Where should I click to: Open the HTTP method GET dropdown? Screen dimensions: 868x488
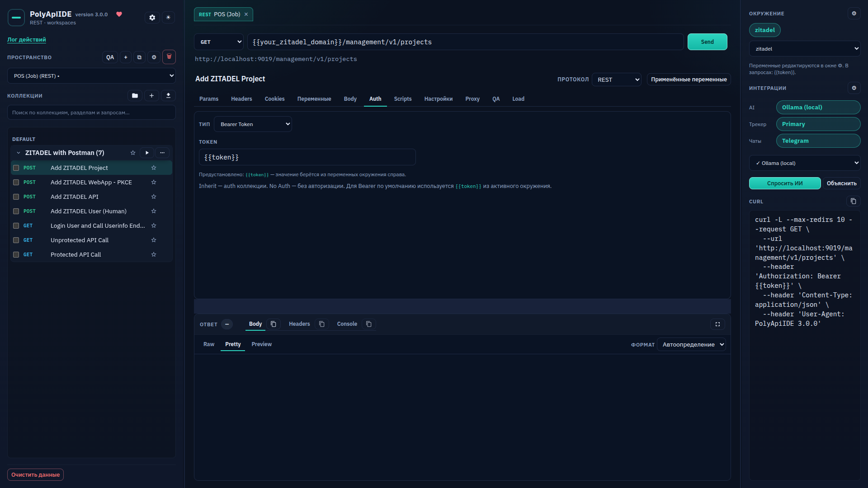click(219, 42)
